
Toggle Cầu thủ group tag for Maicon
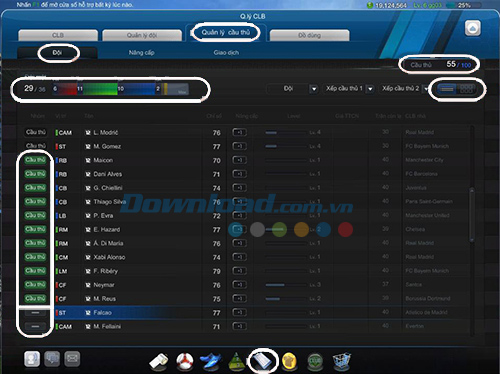click(x=35, y=160)
